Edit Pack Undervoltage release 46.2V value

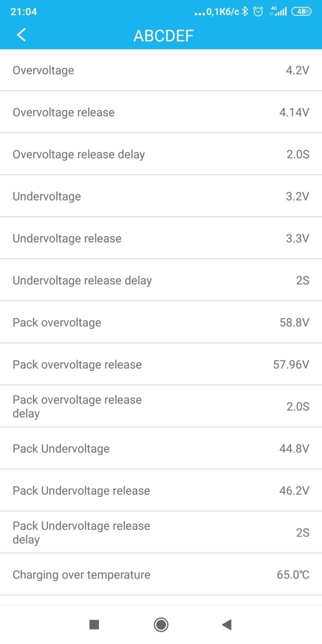click(x=294, y=491)
